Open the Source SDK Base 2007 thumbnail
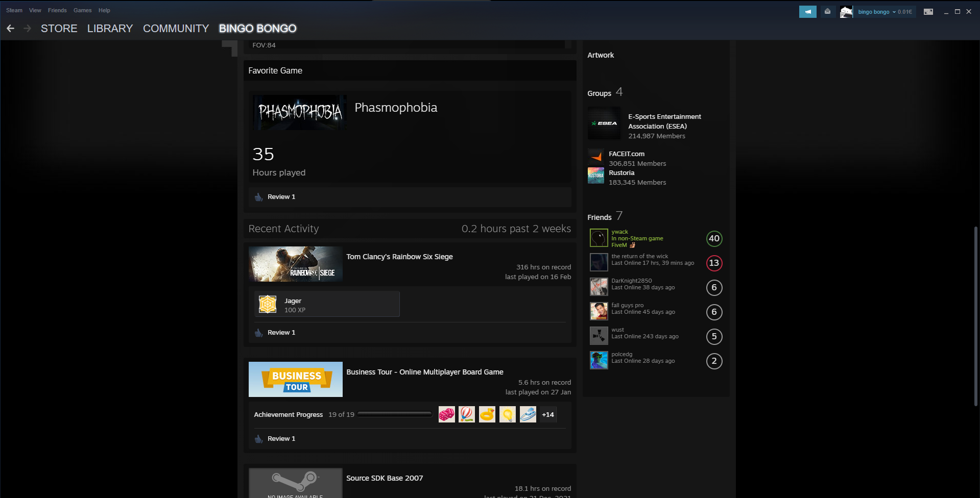Viewport: 980px width, 498px height. tap(296, 483)
